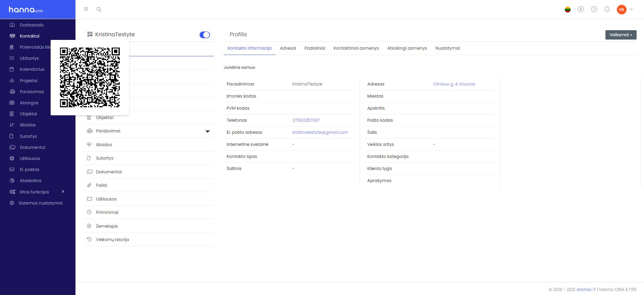
Task: Expand the user menu chevron
Action: [631, 9]
